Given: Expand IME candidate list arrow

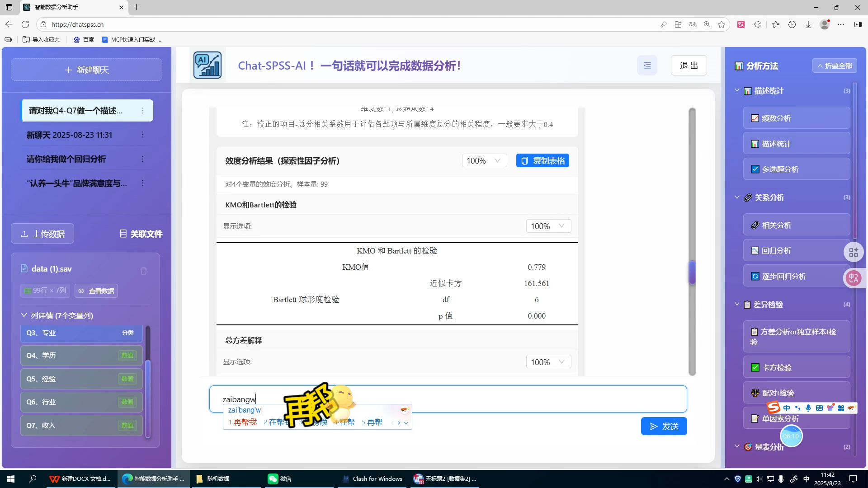Looking at the screenshot, I should tap(406, 423).
